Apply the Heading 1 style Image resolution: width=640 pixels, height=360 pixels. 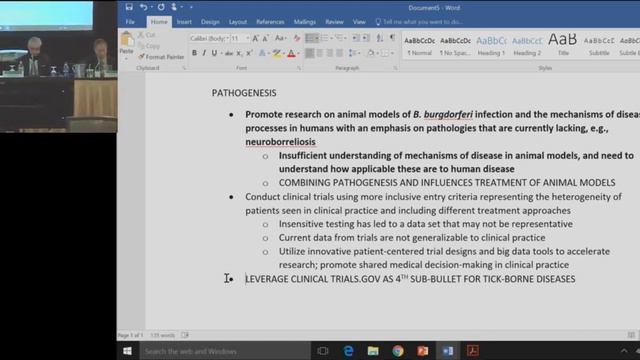491,46
